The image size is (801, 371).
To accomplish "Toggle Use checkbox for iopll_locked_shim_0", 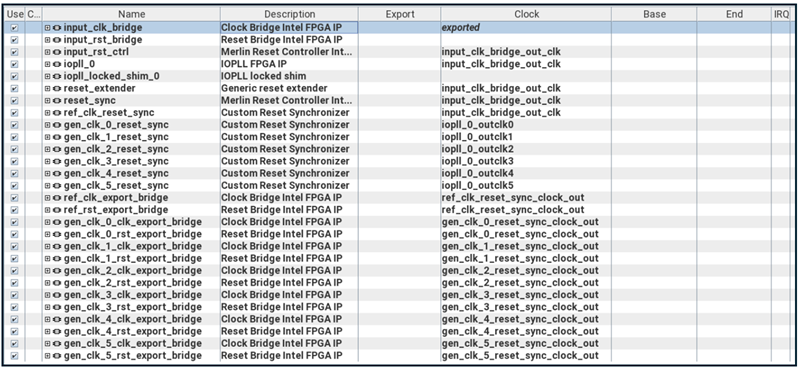I will (x=14, y=76).
